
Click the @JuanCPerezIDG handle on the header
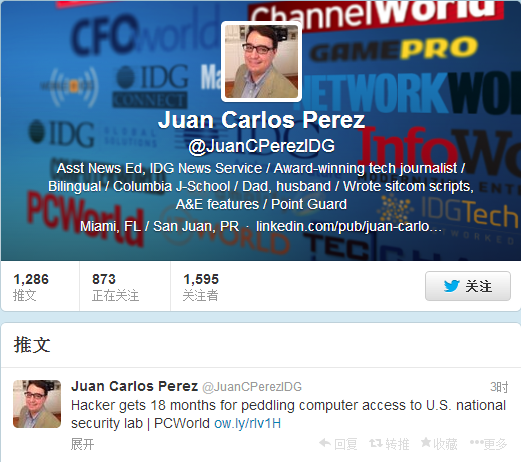pyautogui.click(x=262, y=146)
